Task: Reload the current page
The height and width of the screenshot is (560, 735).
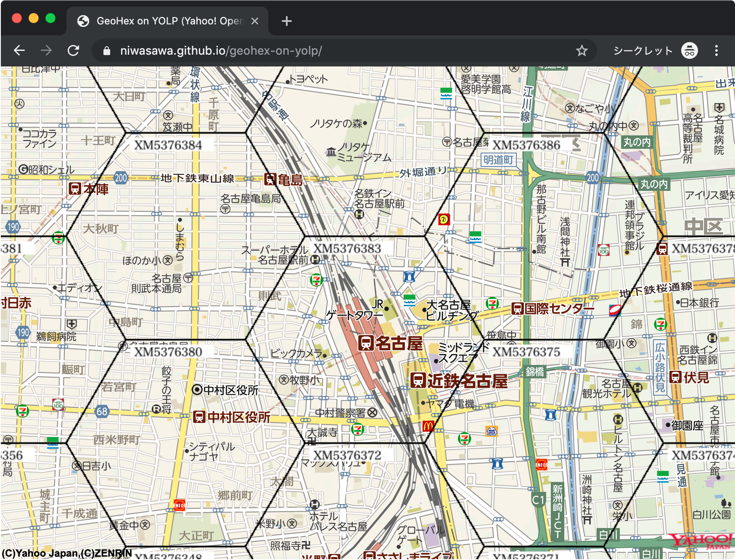Action: click(74, 51)
